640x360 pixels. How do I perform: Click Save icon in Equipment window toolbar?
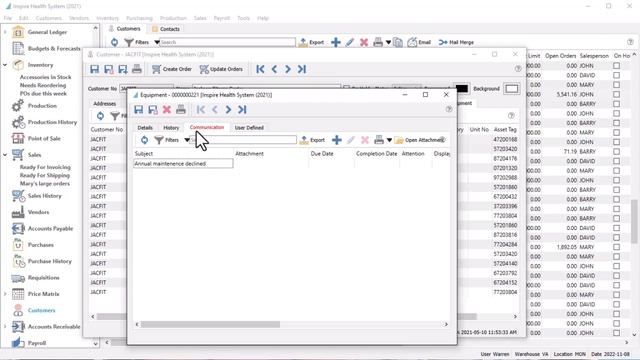pos(139,109)
